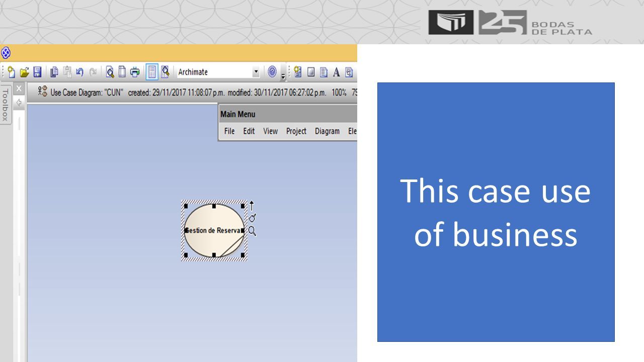Open the Archimate perspective dropdown
This screenshot has height=362, width=644.
[256, 72]
